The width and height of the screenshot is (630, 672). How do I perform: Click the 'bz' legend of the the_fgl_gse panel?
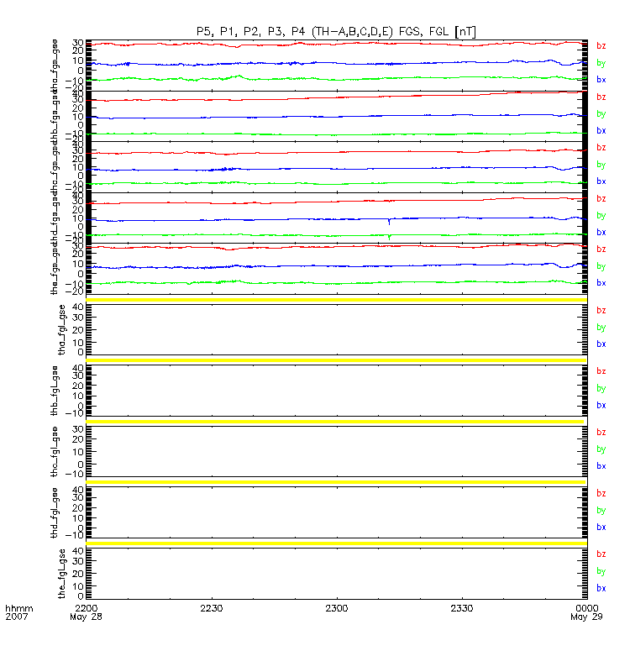[x=601, y=554]
